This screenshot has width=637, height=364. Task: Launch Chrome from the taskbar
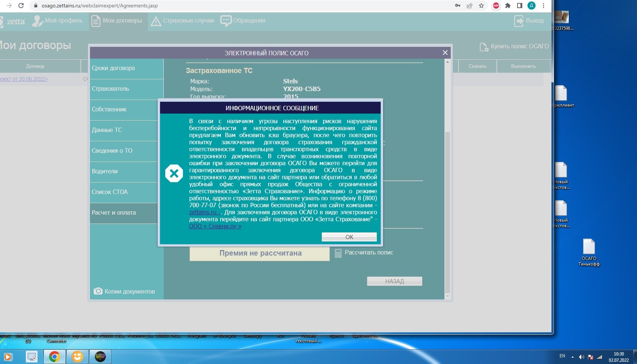tap(55, 357)
